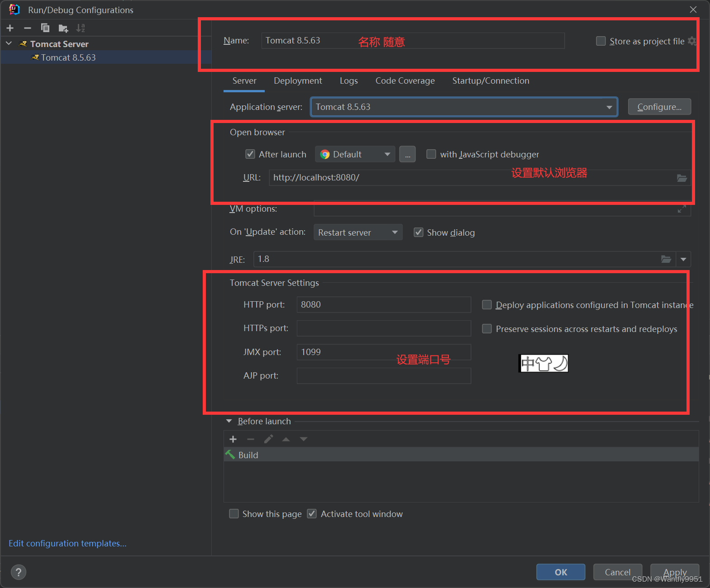Close the Run/Debug Configurations dialog
The image size is (710, 588).
[693, 9]
